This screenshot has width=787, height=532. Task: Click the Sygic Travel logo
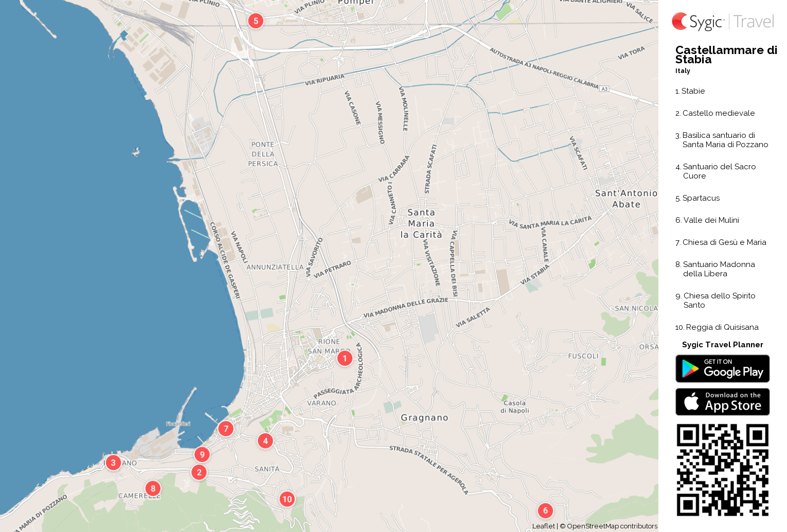(x=723, y=22)
